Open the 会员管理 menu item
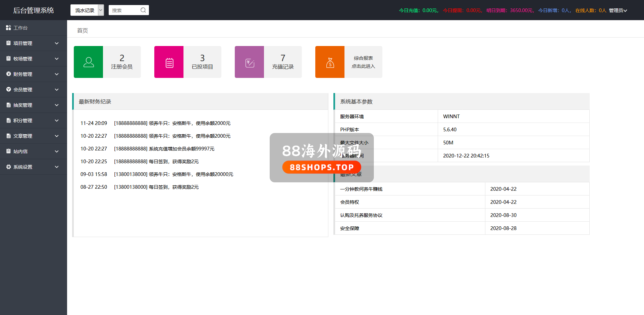 click(23, 90)
